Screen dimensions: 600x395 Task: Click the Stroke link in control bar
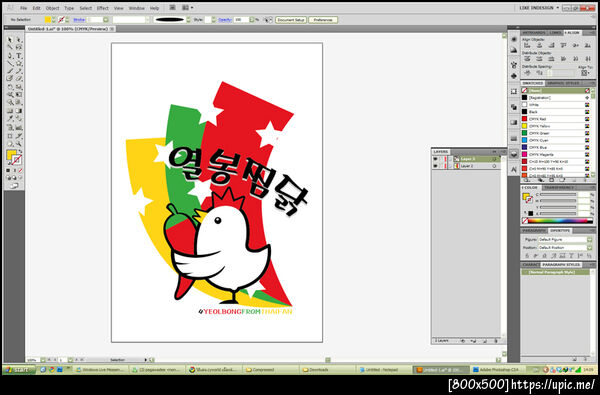click(x=79, y=20)
